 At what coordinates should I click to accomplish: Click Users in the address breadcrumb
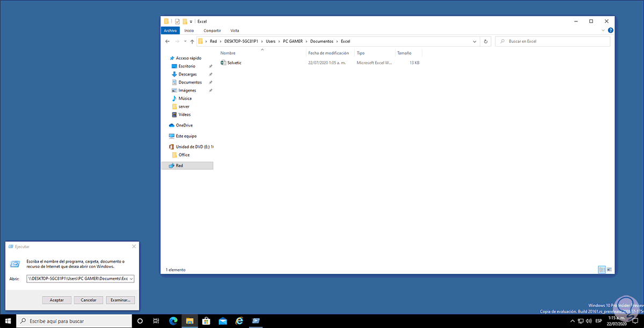[x=269, y=41]
